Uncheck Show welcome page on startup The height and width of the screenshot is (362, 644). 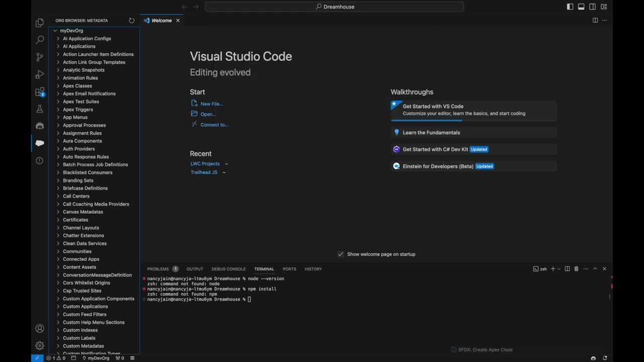coord(341,254)
